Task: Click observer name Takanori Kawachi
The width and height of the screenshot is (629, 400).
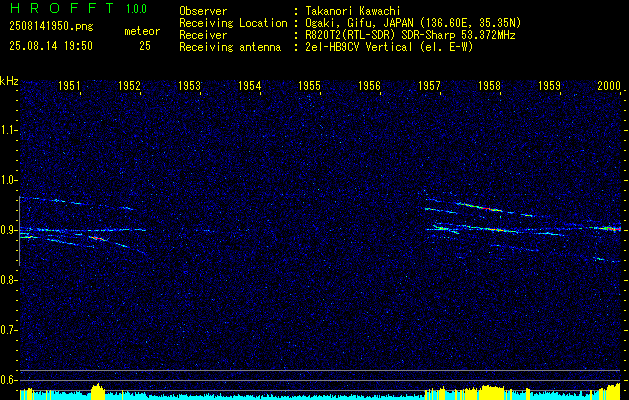Action: click(353, 11)
